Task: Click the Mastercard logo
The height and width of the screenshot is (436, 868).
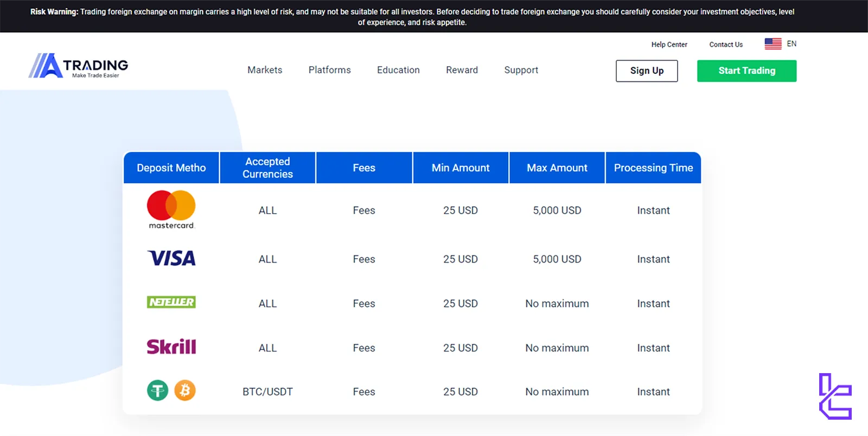Action: click(x=171, y=210)
